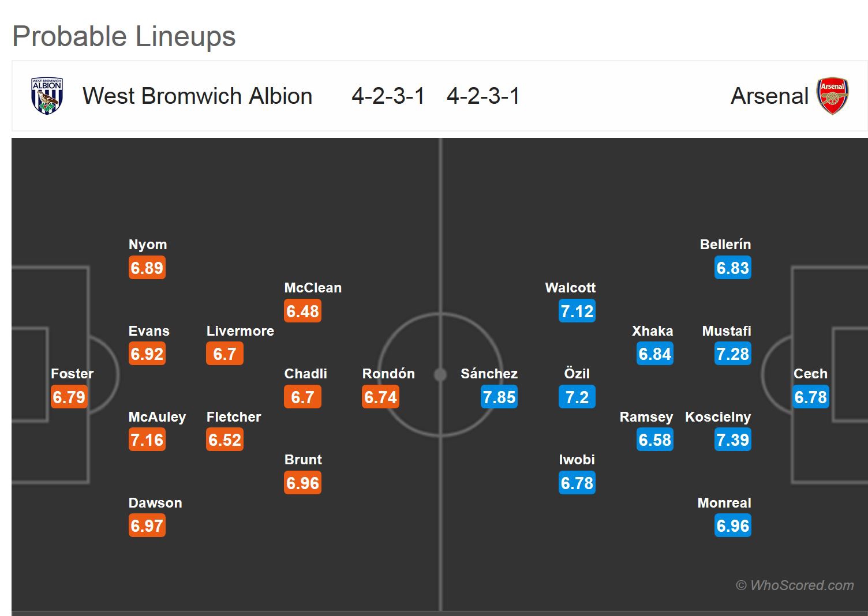Screen dimensions: 868x616
Task: Click the Arsenal club badge icon
Action: (x=832, y=96)
